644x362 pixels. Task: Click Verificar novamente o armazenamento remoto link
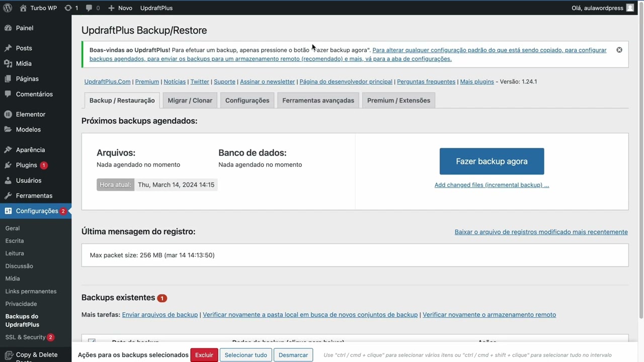pos(489,315)
